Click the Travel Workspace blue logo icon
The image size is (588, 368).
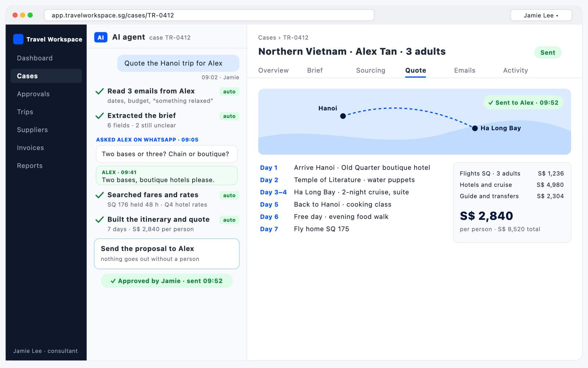tap(18, 39)
